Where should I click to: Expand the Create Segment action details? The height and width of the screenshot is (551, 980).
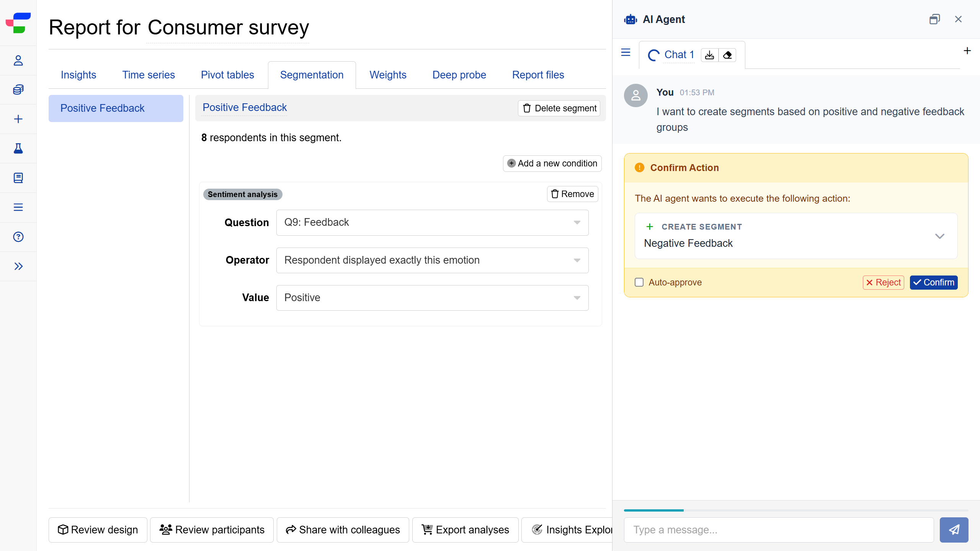(x=939, y=236)
